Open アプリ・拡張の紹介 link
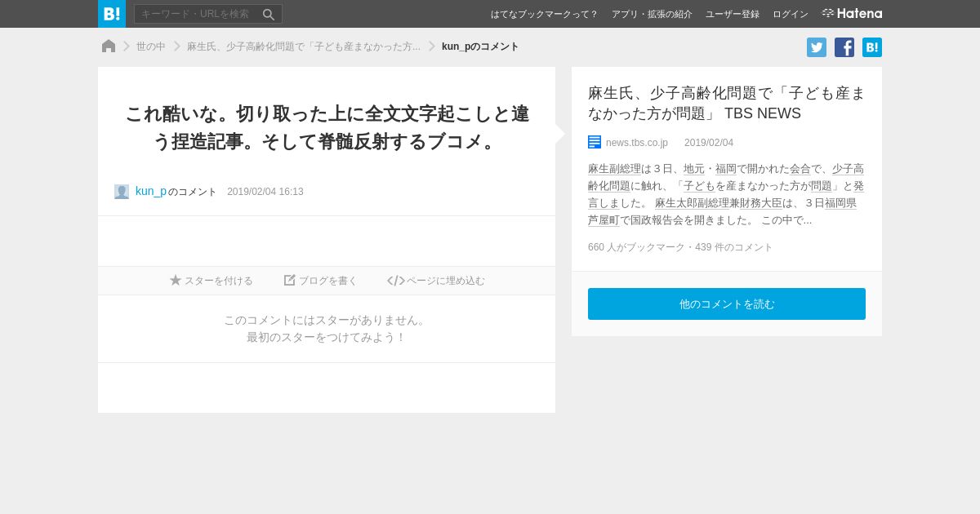This screenshot has height=514, width=980. [652, 14]
